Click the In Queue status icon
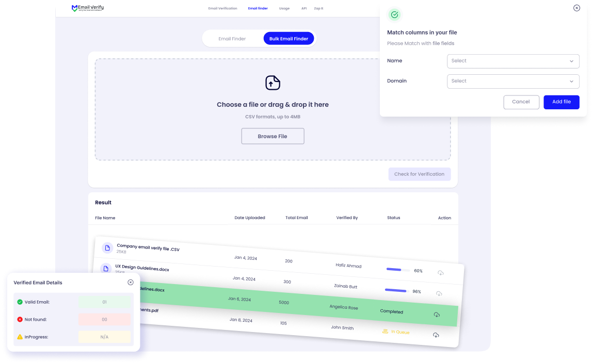The image size is (593, 364). 385,331
